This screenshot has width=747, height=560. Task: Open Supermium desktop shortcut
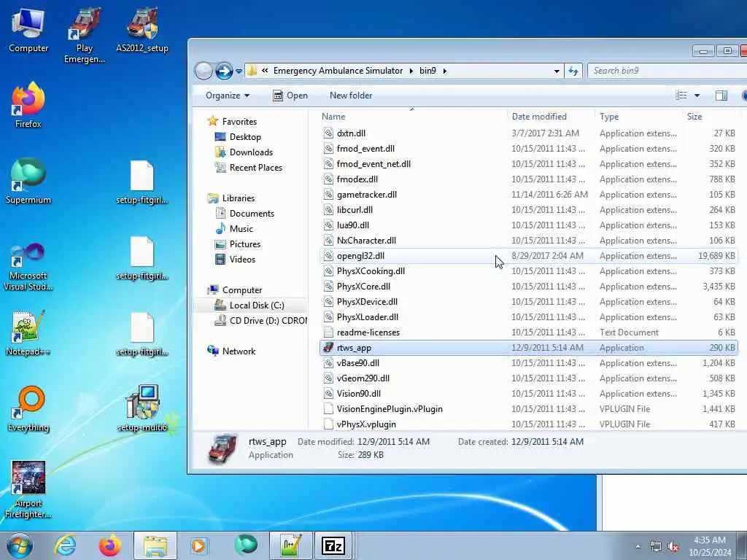[28, 181]
